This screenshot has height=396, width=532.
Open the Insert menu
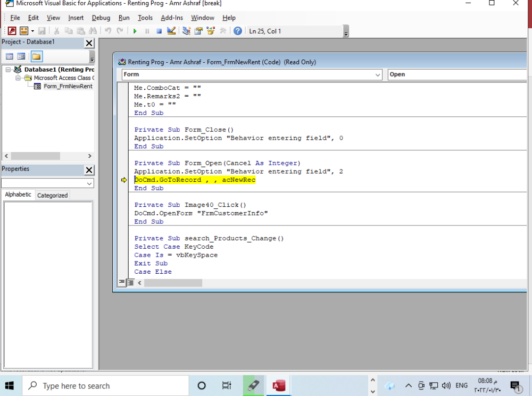click(76, 18)
